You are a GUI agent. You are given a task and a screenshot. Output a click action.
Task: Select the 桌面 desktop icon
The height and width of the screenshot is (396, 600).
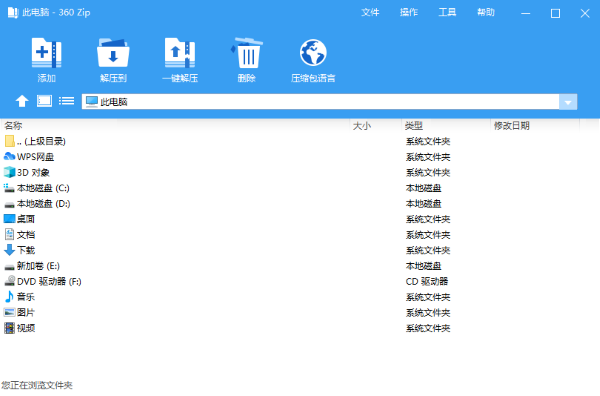click(9, 219)
